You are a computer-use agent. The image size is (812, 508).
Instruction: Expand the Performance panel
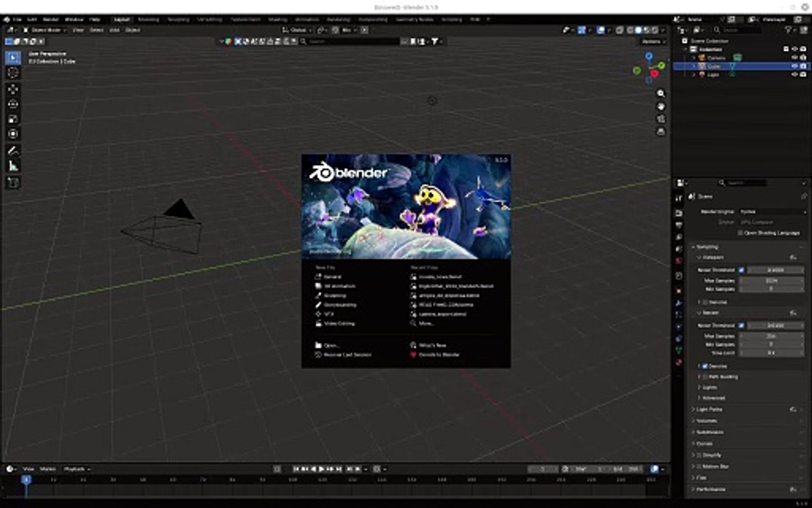tap(710, 490)
